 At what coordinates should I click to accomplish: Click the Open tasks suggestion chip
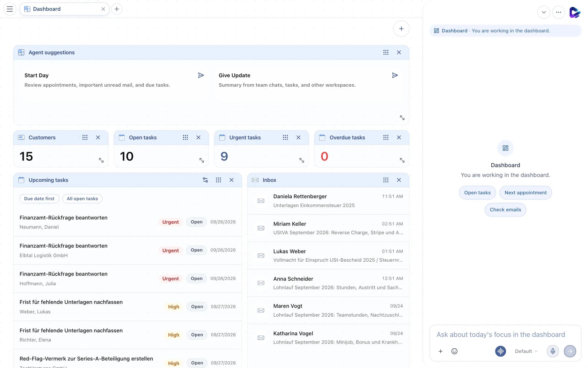pyautogui.click(x=477, y=193)
